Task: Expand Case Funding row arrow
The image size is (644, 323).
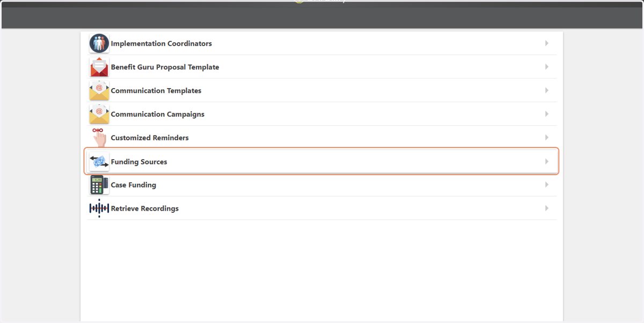Action: (x=547, y=185)
